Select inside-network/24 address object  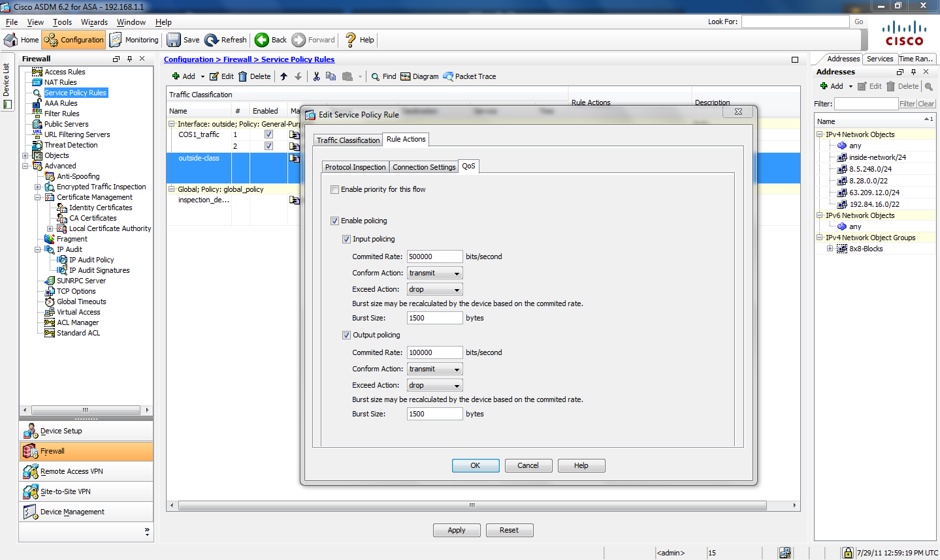[877, 157]
